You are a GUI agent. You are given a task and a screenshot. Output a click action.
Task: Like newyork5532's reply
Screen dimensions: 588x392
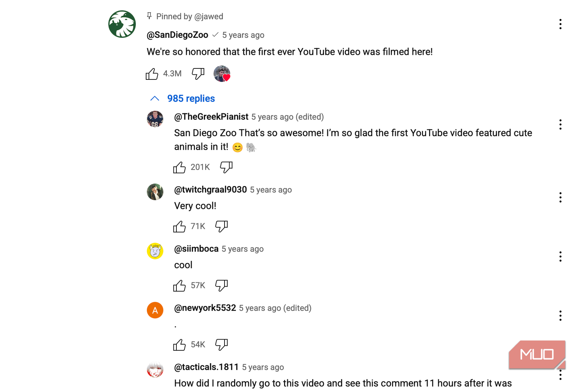(x=179, y=345)
